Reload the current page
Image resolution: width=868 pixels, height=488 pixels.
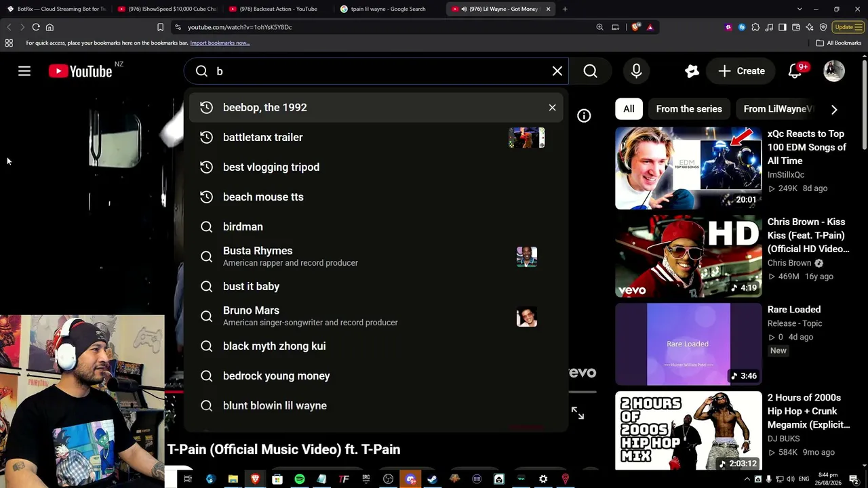click(x=36, y=27)
